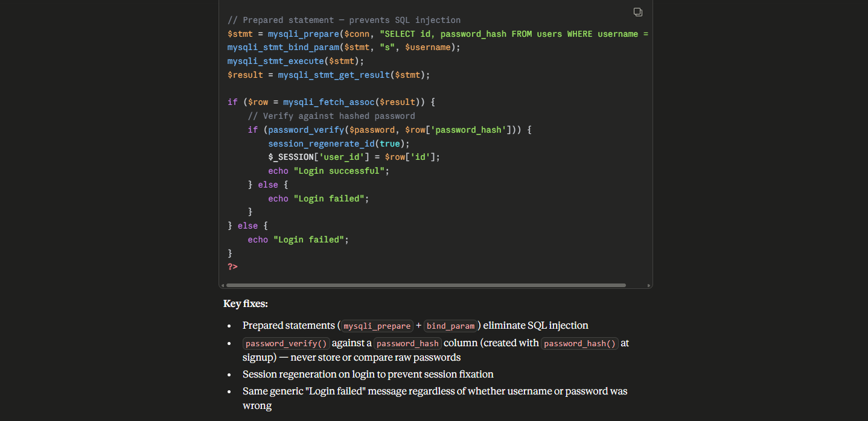Click the password_verify condition line in code
Screen dimensions: 868x421
tap(389, 130)
